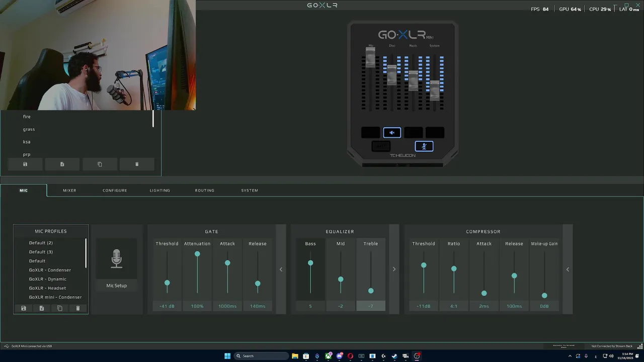644x362 pixels.
Task: Delete the selected mic profile trash icon
Action: 78,308
